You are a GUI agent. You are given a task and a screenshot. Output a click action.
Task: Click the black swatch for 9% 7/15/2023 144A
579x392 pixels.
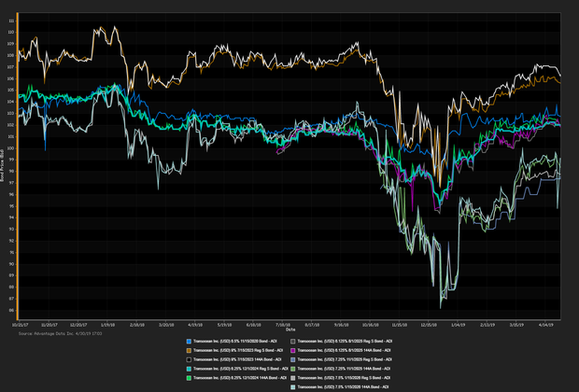[189, 359]
